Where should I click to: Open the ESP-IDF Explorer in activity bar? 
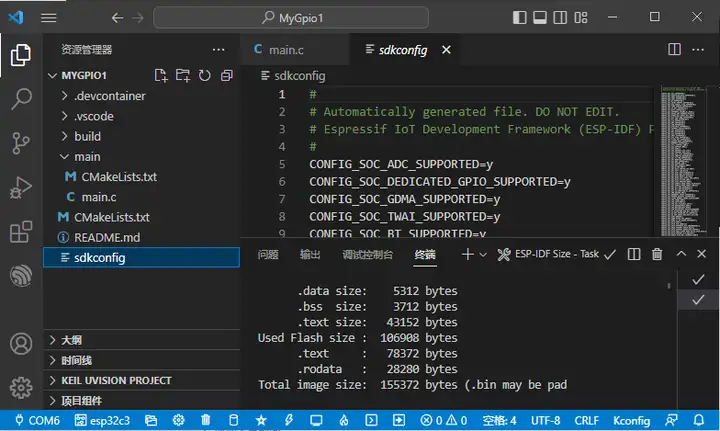(x=20, y=277)
